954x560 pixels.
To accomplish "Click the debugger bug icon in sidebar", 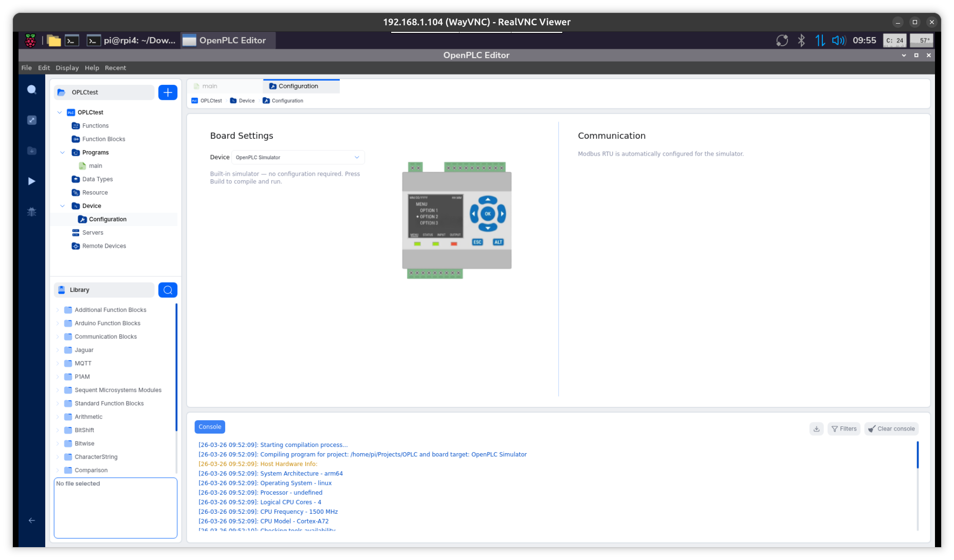I will (x=32, y=212).
